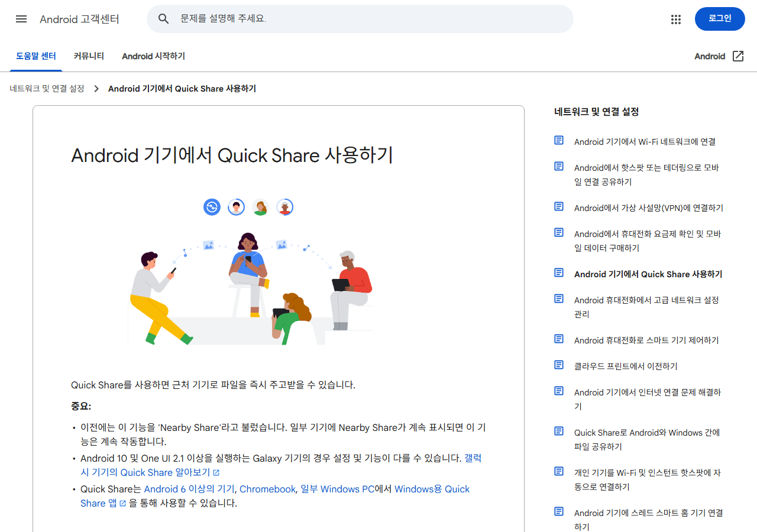757x532 pixels.
Task: Click external link icon after Share 앱
Action: 123,504
